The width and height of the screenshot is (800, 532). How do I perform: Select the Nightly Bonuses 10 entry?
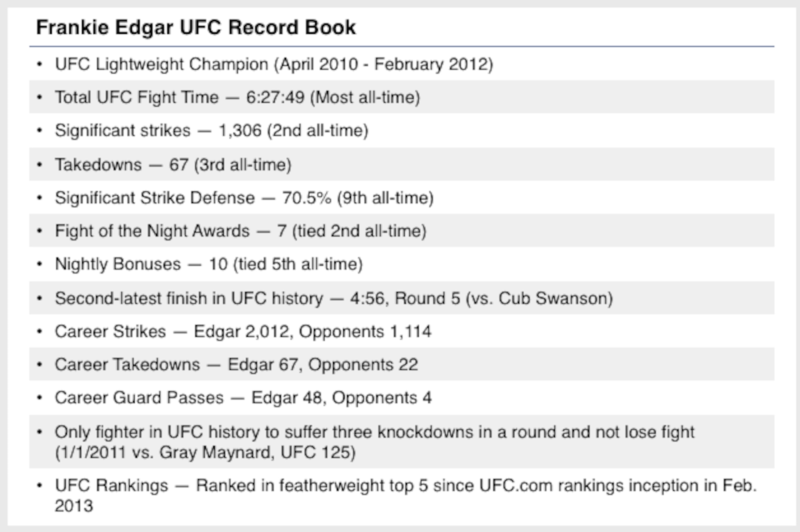pyautogui.click(x=402, y=264)
